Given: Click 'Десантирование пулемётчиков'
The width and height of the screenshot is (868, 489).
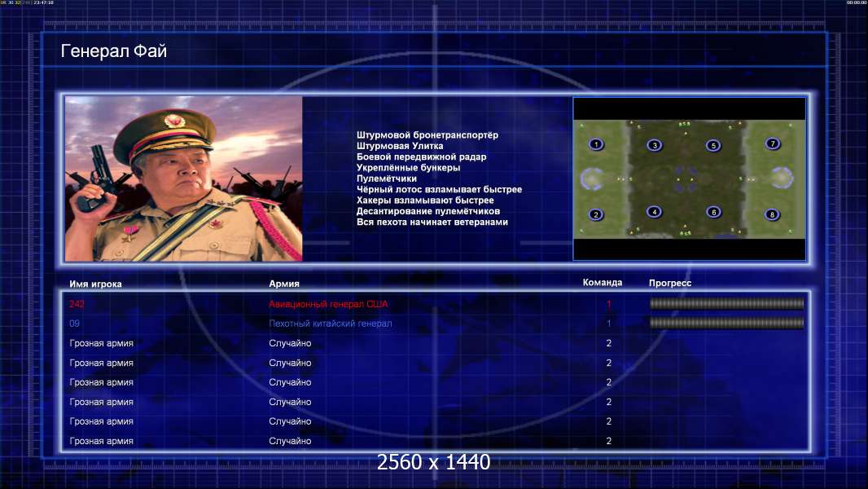Looking at the screenshot, I should [428, 211].
